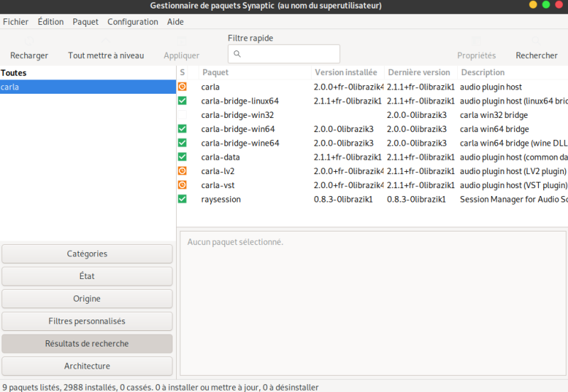The height and width of the screenshot is (392, 568).
Task: Open the Fichier menu
Action: tap(16, 22)
